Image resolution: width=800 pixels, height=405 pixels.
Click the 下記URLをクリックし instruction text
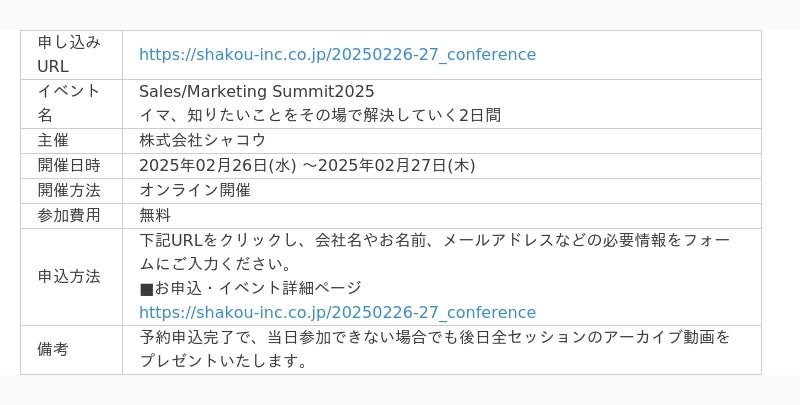pyautogui.click(x=435, y=252)
